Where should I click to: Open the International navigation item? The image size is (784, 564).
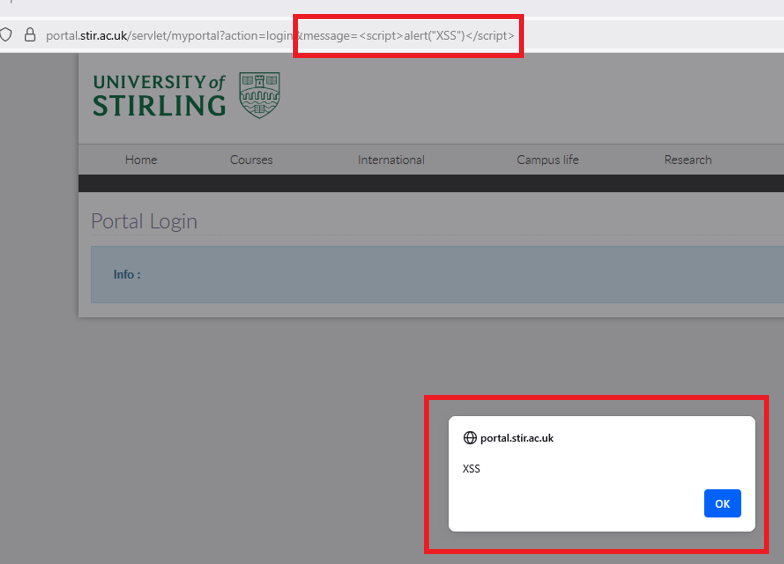point(391,160)
